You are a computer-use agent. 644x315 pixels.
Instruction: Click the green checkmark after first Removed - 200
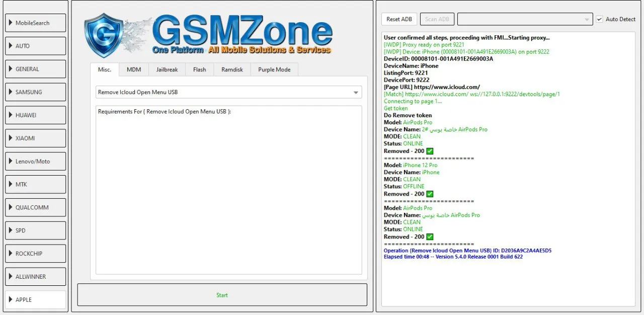pyautogui.click(x=430, y=151)
